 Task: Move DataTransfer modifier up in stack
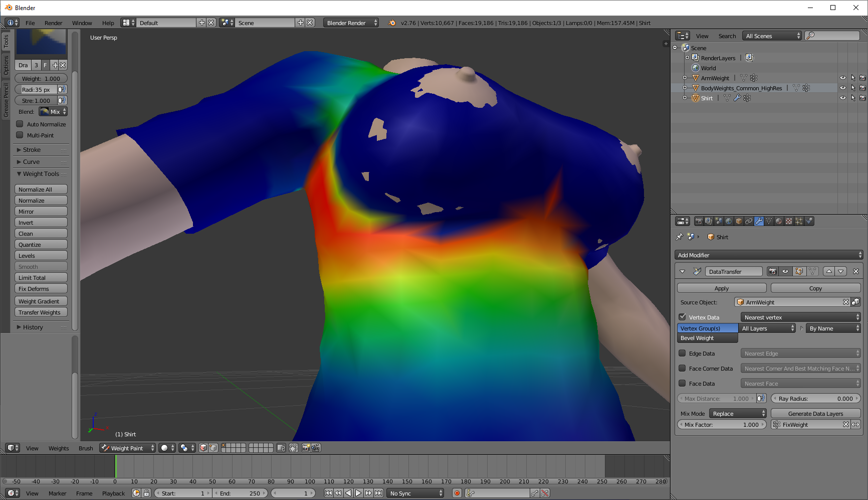pyautogui.click(x=829, y=271)
